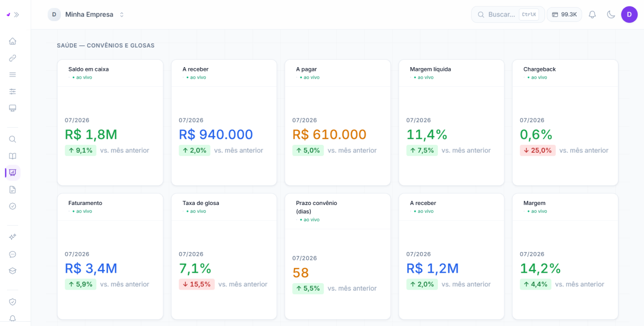Screen dimensions: 644x326
Task: Click the sidebar magnifier search icon
Action: pos(13,139)
